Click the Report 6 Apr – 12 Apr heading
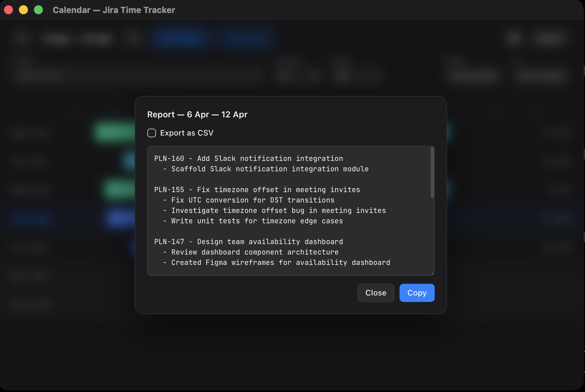585x392 pixels. click(x=197, y=114)
